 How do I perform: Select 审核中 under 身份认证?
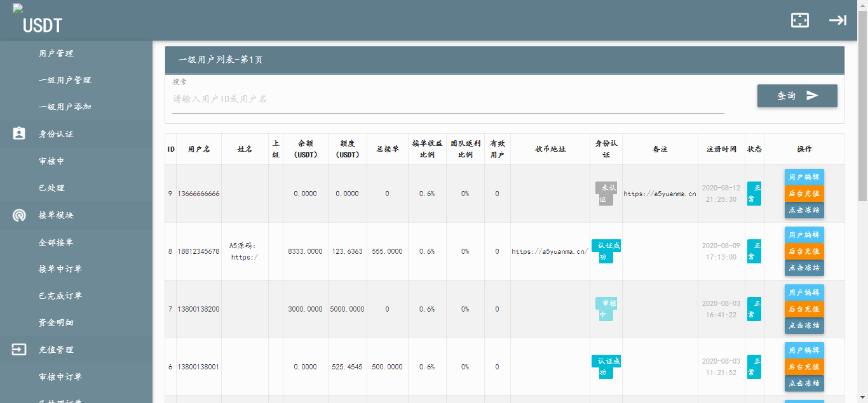[51, 161]
